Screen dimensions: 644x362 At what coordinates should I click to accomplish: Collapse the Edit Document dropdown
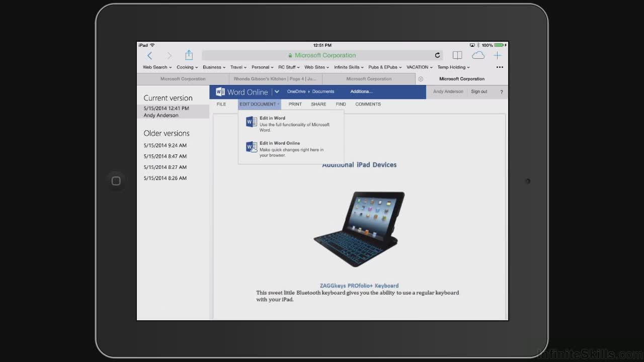pos(259,104)
